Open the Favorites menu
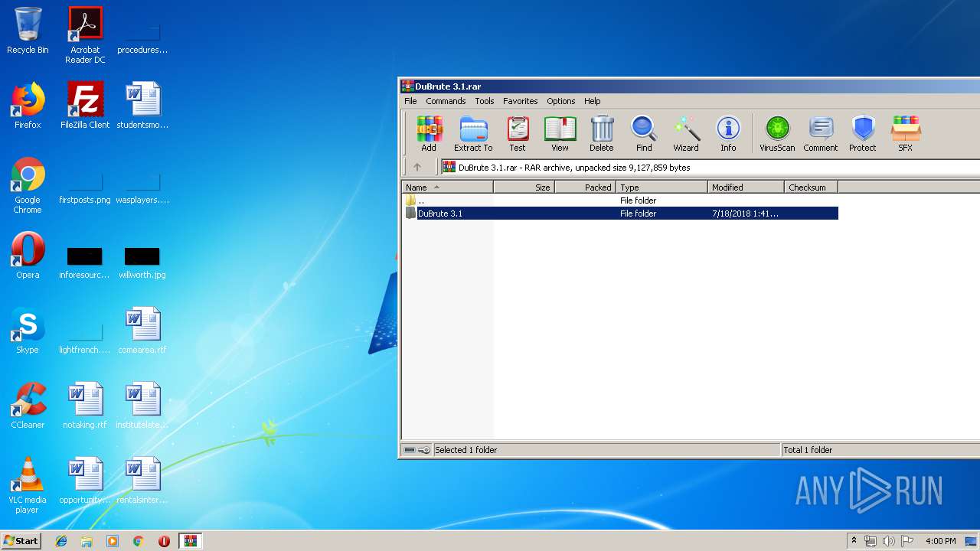The width and height of the screenshot is (980, 551). [520, 101]
